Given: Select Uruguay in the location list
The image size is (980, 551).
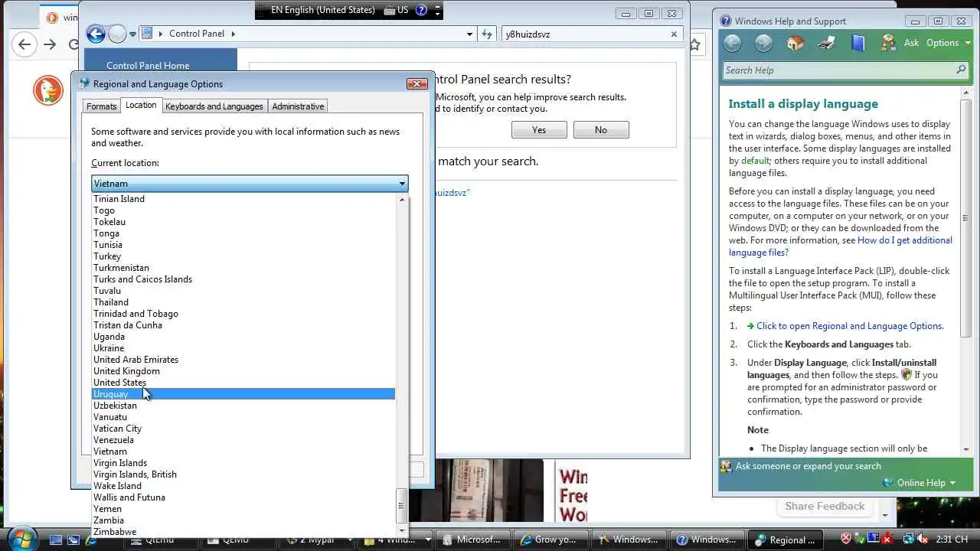Looking at the screenshot, I should pos(243,394).
